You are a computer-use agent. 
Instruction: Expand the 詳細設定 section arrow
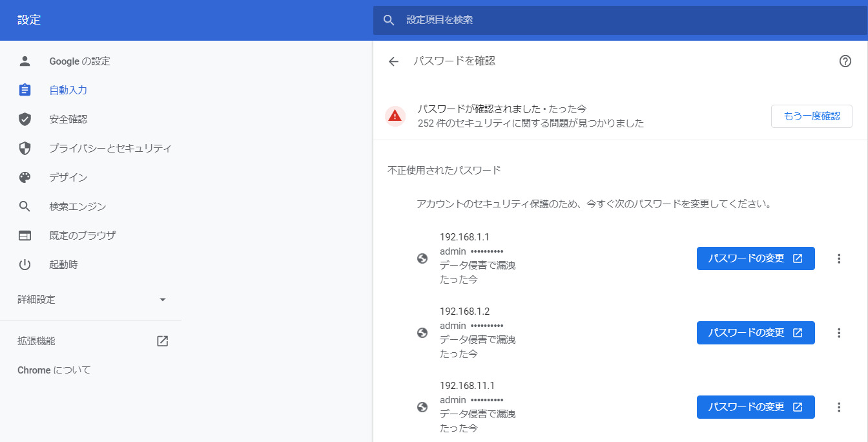point(163,300)
